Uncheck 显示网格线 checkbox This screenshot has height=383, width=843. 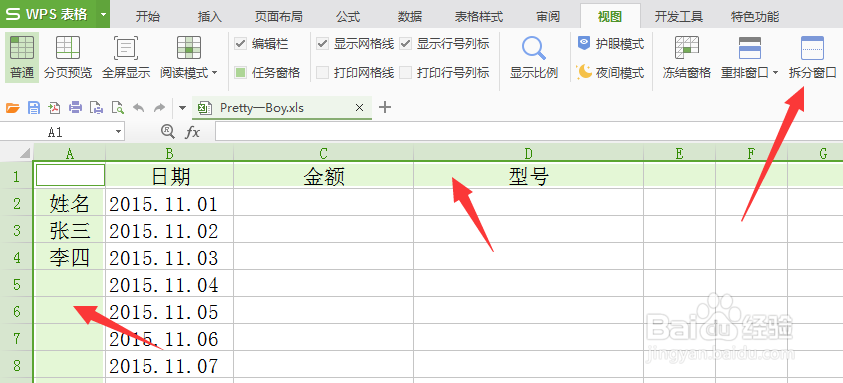323,44
